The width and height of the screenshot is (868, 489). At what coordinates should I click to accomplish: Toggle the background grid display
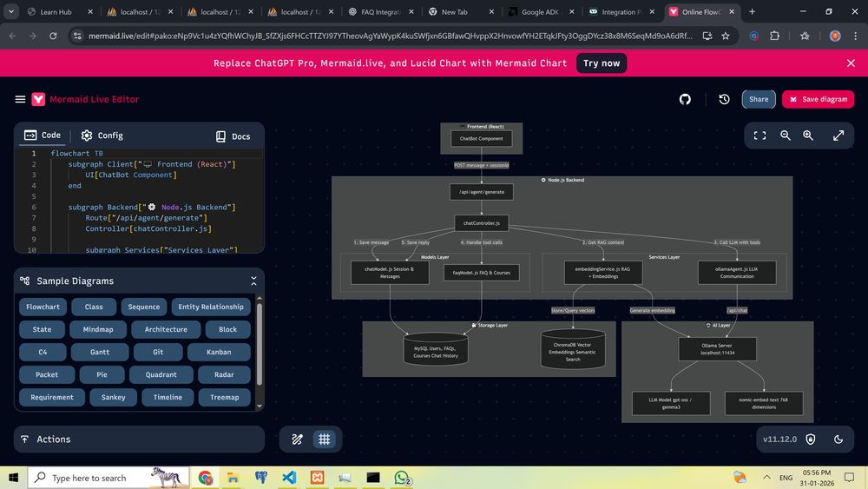point(324,439)
